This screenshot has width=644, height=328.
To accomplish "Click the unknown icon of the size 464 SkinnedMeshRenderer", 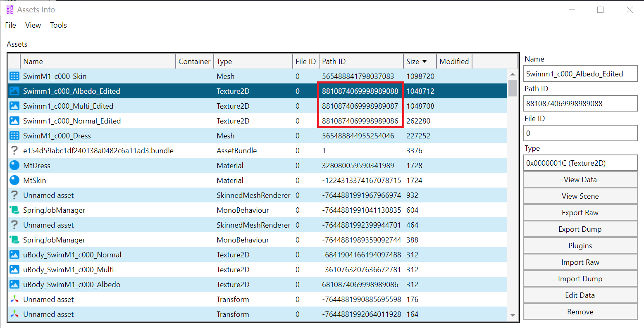I will coord(14,225).
